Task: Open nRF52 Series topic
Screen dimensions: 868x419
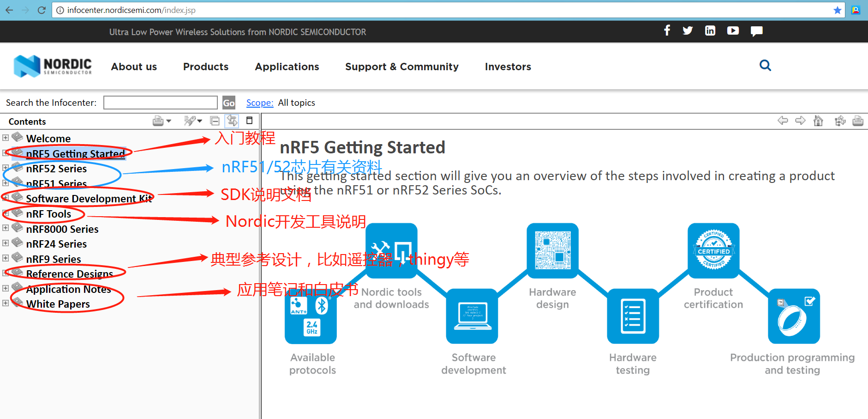Action: [56, 169]
